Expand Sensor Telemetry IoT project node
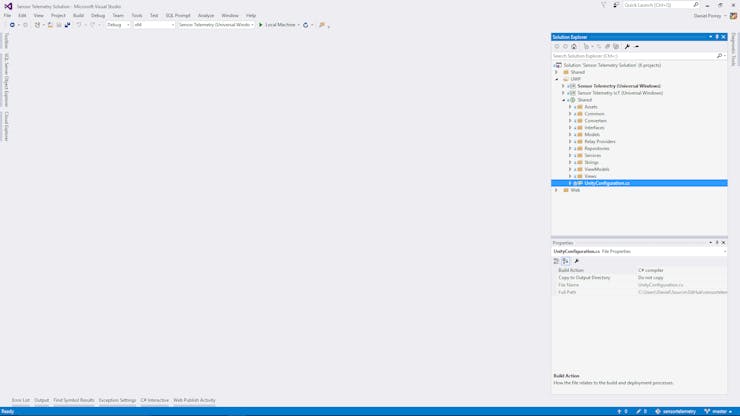The height and width of the screenshot is (416, 740). (563, 93)
